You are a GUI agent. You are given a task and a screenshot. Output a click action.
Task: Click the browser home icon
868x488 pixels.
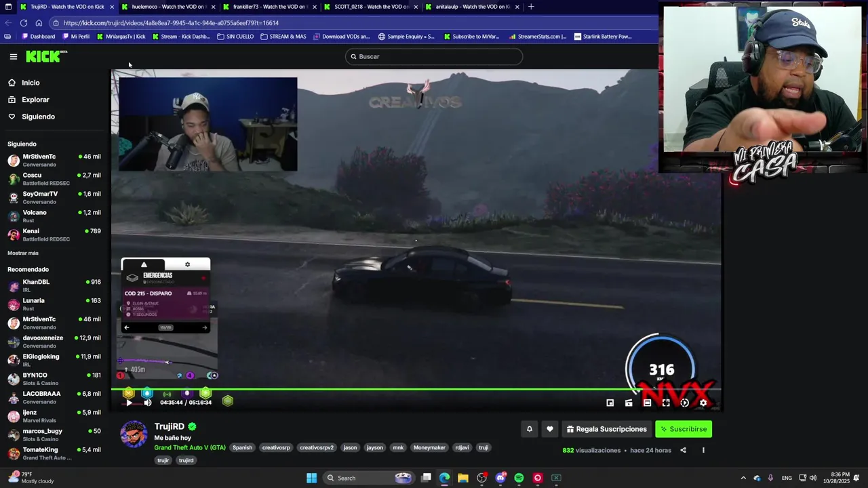(x=39, y=23)
